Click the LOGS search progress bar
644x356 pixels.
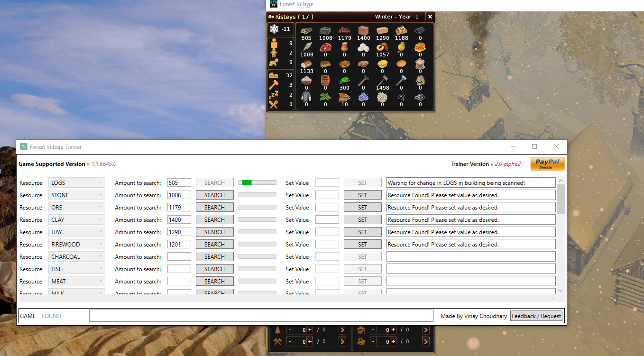pyautogui.click(x=257, y=183)
